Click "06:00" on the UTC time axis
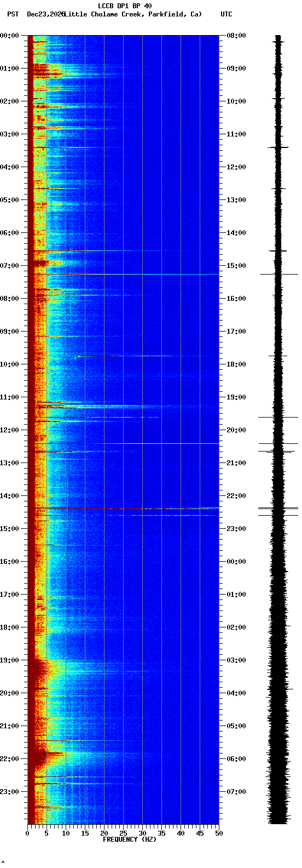This screenshot has width=302, height=868. [x=236, y=759]
